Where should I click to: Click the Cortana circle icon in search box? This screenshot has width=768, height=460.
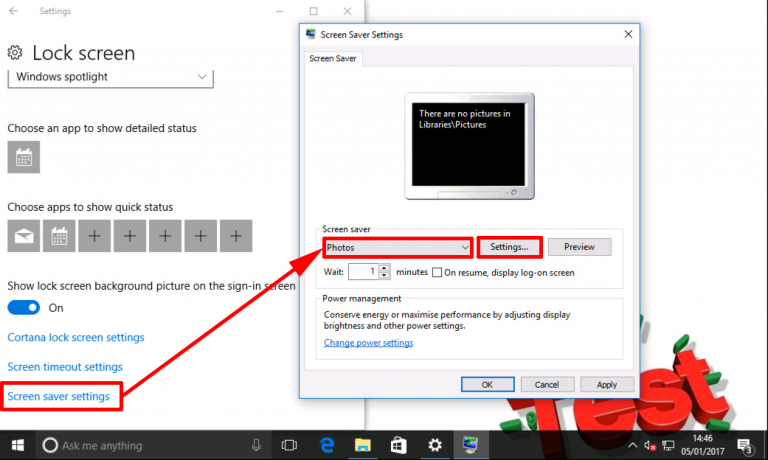pyautogui.click(x=50, y=445)
